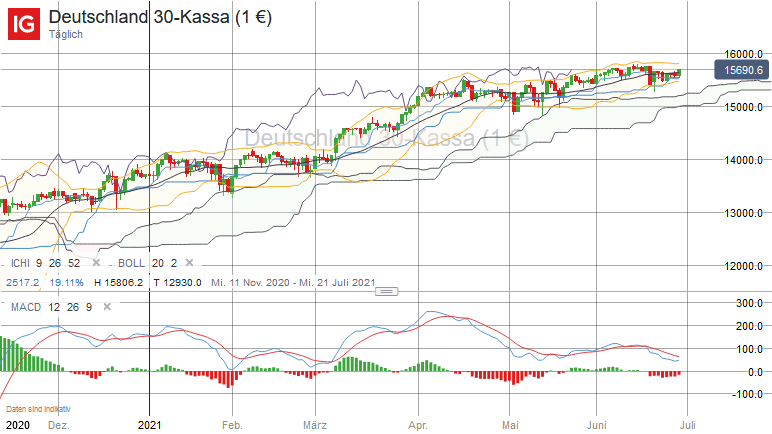Viewport: 772px width, 434px height.
Task: Remove the BOLL 20 2 indicator
Action: pyautogui.click(x=189, y=263)
